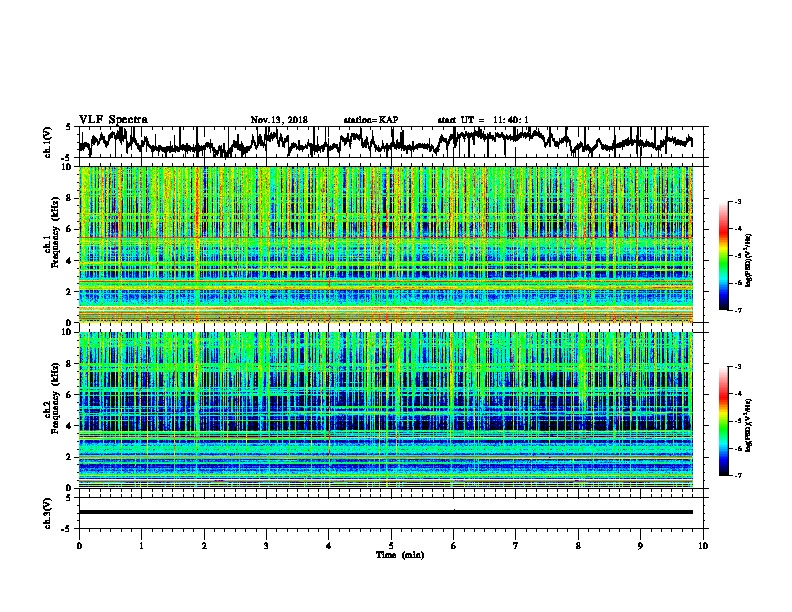792x612 pixels.
Task: Click time axis tick label "3"
Action: [x=266, y=546]
